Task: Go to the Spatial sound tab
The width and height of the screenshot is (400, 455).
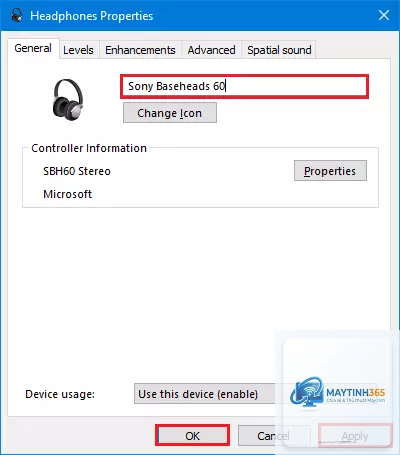Action: (x=279, y=50)
